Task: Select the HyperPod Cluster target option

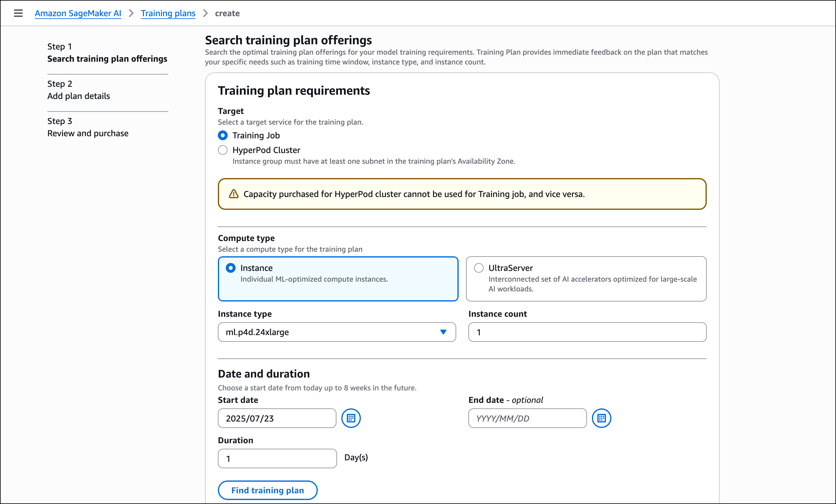Action: 222,150
